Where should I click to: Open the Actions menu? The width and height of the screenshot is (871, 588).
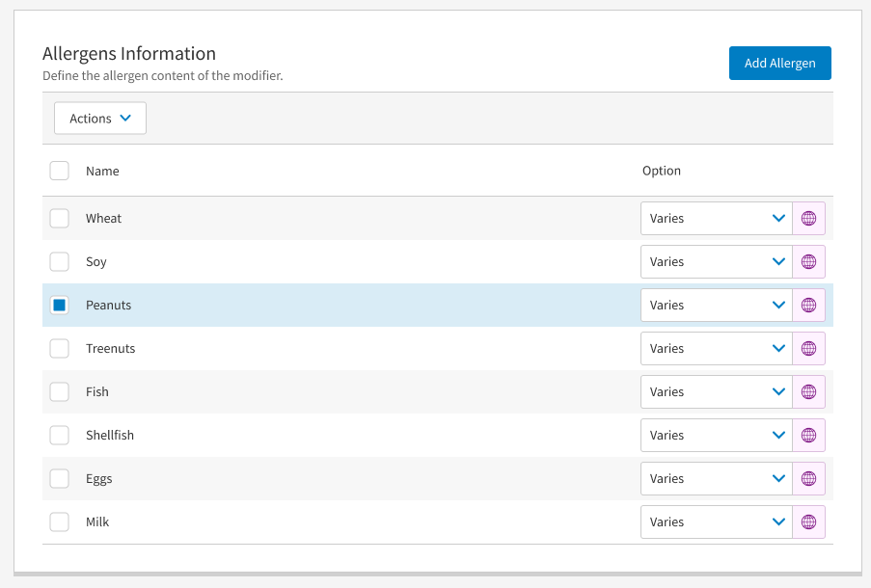point(99,118)
